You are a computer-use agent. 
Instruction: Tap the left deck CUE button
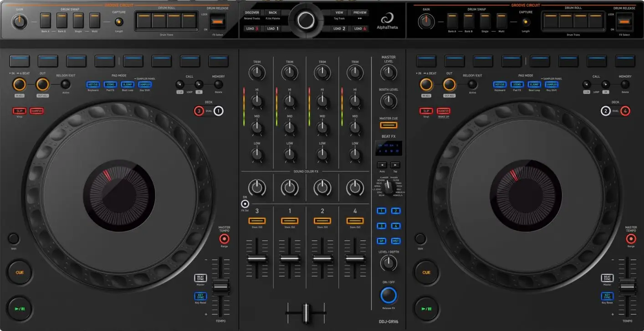(20, 273)
